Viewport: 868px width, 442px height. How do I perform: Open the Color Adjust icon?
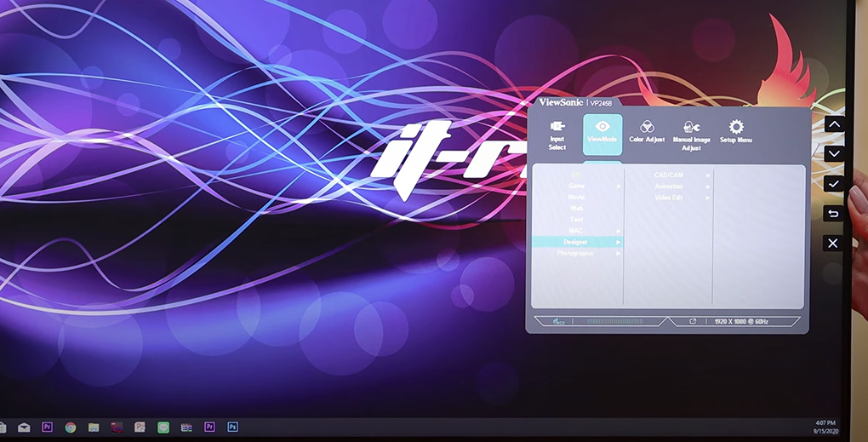click(647, 128)
